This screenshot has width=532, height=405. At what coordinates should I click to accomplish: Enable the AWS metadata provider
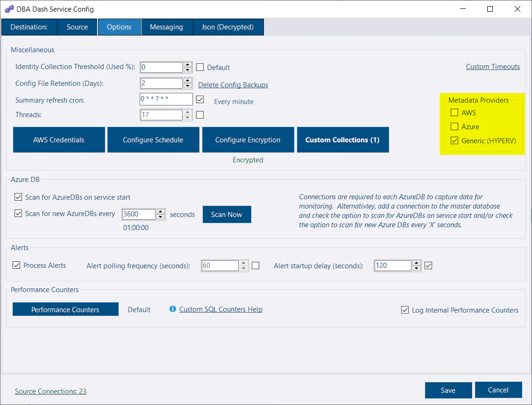pyautogui.click(x=454, y=112)
